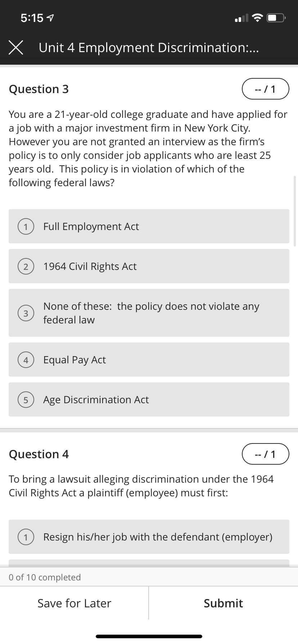Tap the Question 3 score badge
Image resolution: width=298 pixels, height=644 pixels.
coord(266,89)
